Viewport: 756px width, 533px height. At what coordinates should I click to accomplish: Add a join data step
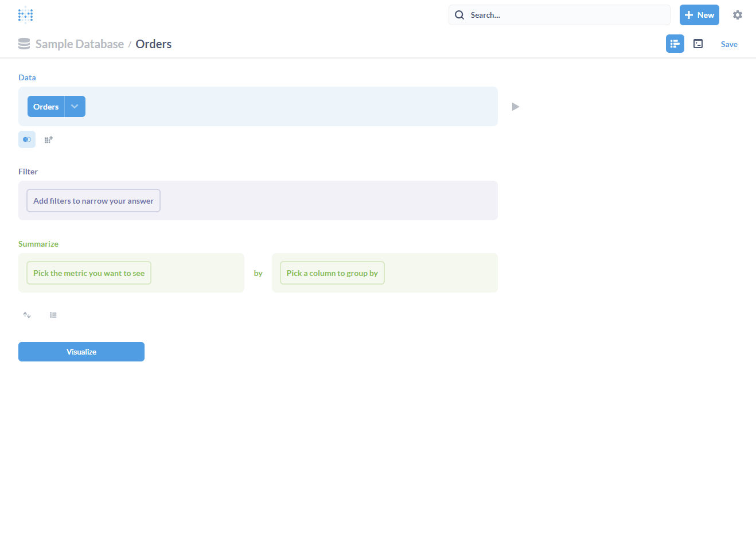coord(27,139)
